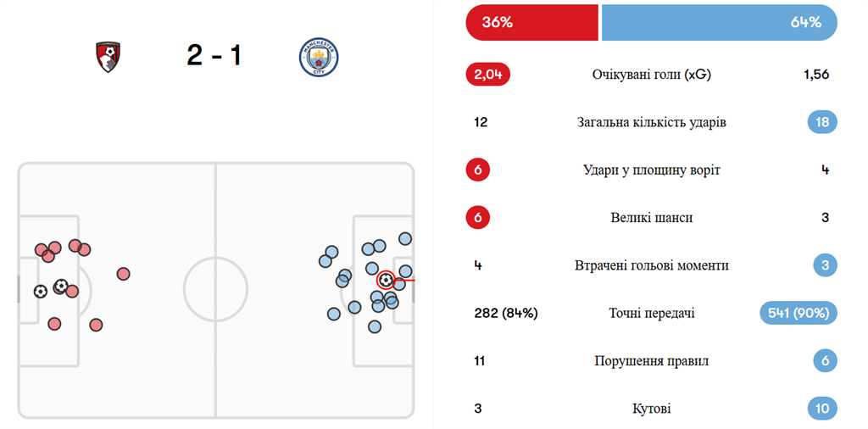Select the highlighted Manchester City goal ball icon

(x=386, y=279)
